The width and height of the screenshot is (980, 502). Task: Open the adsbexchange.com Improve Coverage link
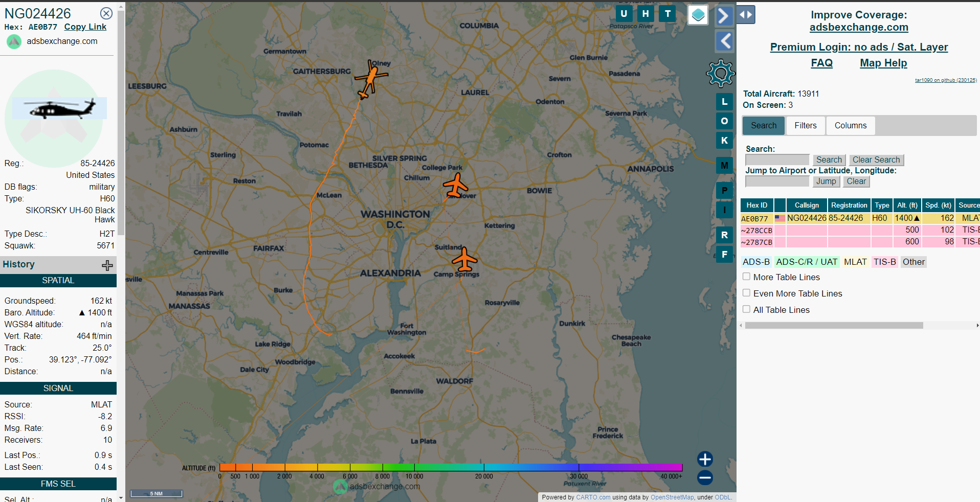coord(859,28)
